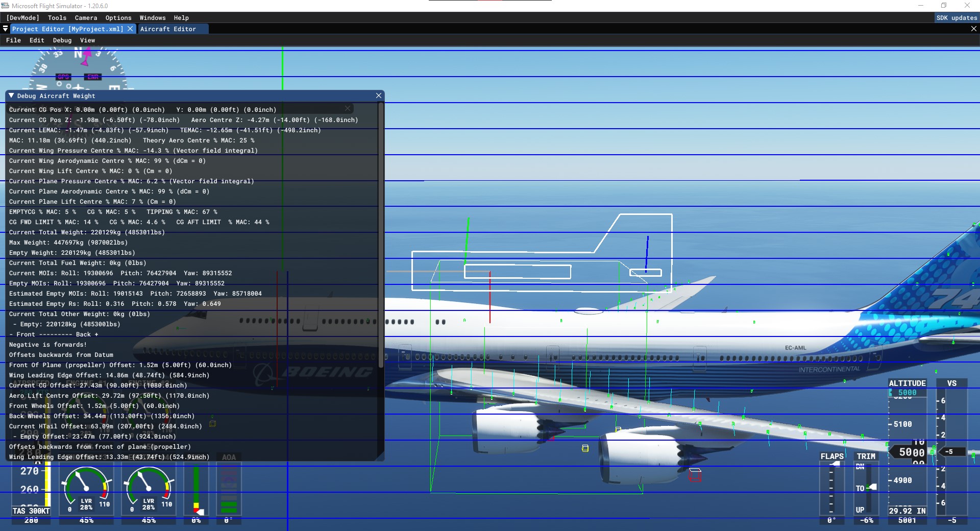Select 'Current Wing Pressure Centre % MAC' line
This screenshot has width=980, height=531.
133,151
